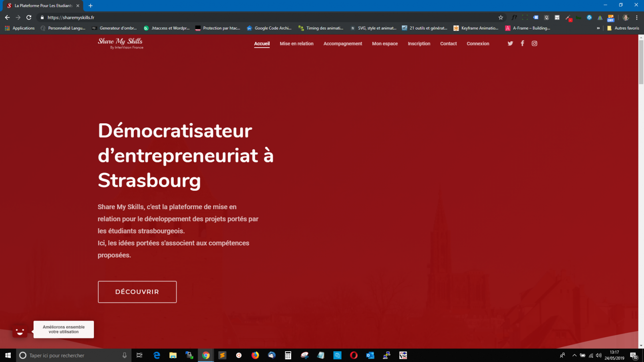Viewport: 644px width, 362px height.
Task: Go to the Mise en relation page
Action: (x=296, y=44)
